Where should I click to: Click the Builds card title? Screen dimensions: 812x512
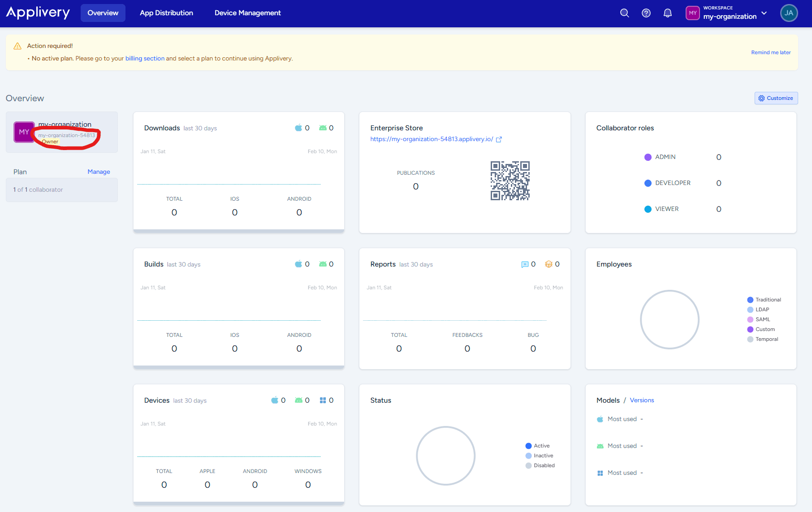tap(154, 264)
